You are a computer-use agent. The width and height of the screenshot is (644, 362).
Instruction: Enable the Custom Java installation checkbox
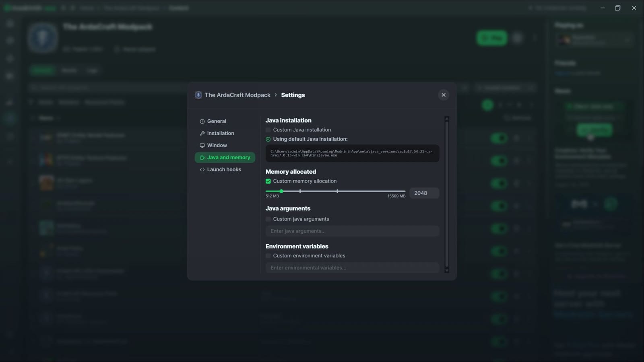[x=268, y=130]
